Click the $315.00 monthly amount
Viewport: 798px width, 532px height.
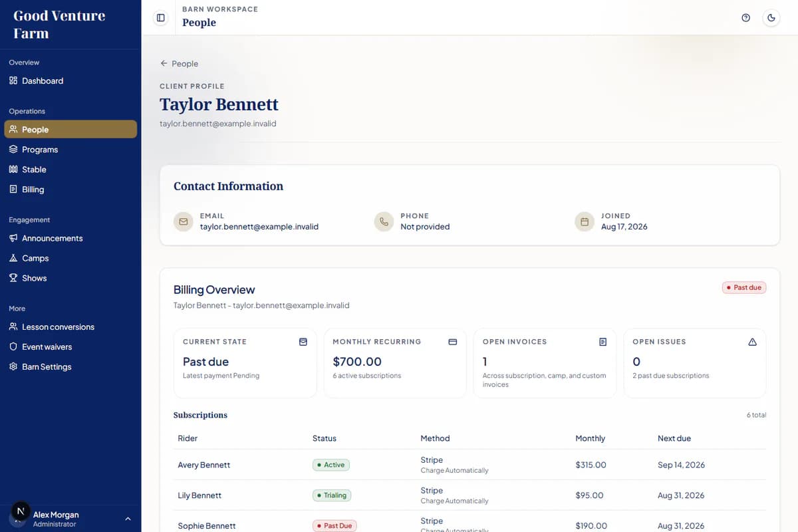pos(591,465)
